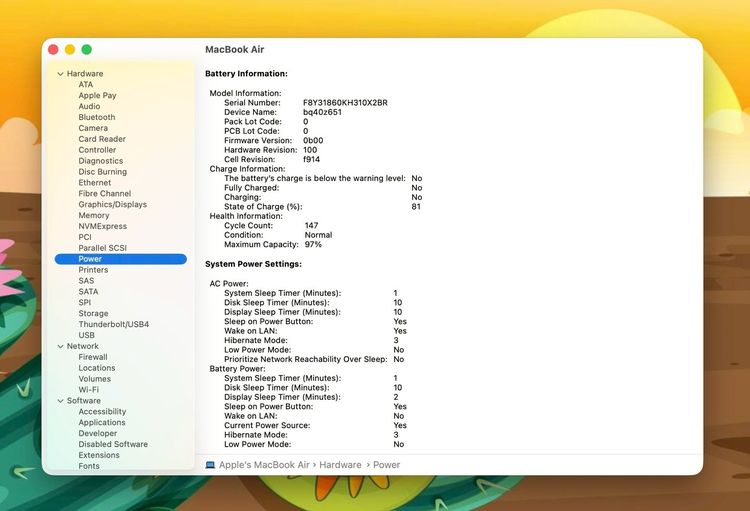Screen dimensions: 750x511
Task: Open the Audio sidebar item
Action: click(x=89, y=106)
